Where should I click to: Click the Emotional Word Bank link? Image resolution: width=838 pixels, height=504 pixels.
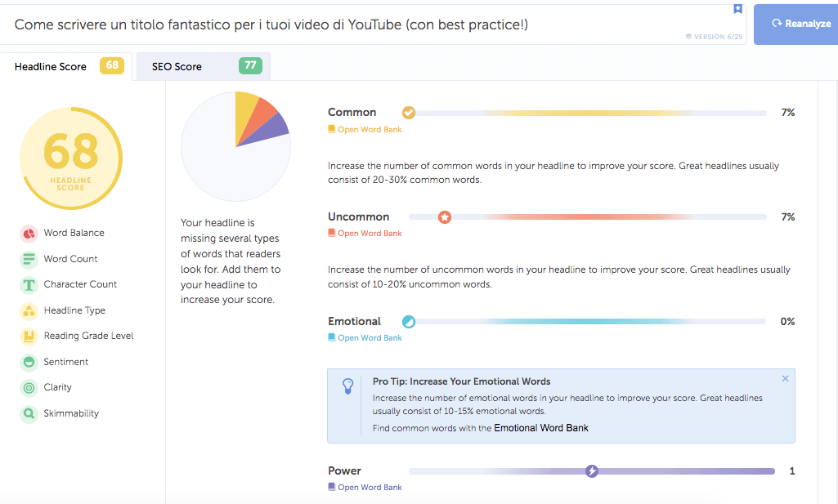pyautogui.click(x=541, y=428)
